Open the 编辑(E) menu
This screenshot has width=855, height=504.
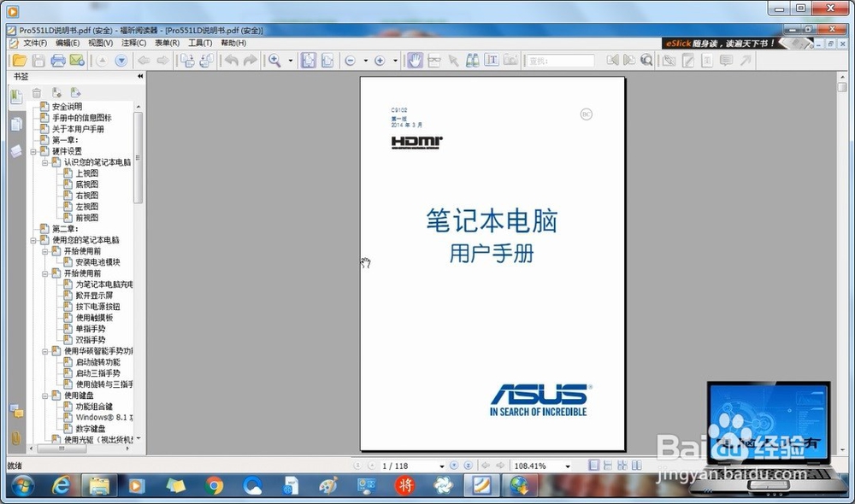pyautogui.click(x=68, y=43)
